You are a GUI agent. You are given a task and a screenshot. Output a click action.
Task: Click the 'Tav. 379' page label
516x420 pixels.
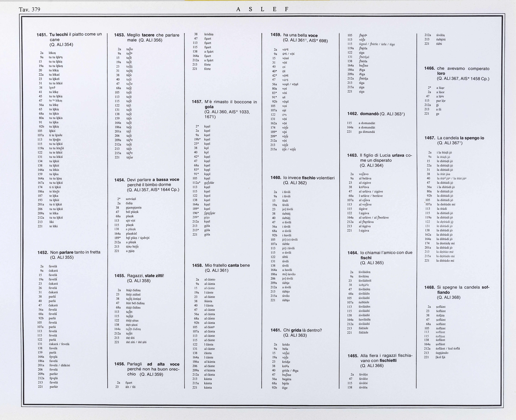[29, 9]
